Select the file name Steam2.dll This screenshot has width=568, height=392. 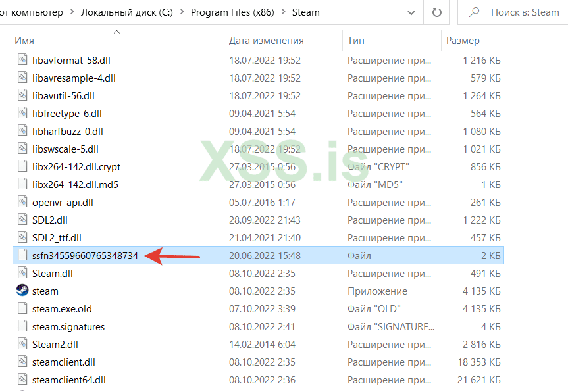55,344
